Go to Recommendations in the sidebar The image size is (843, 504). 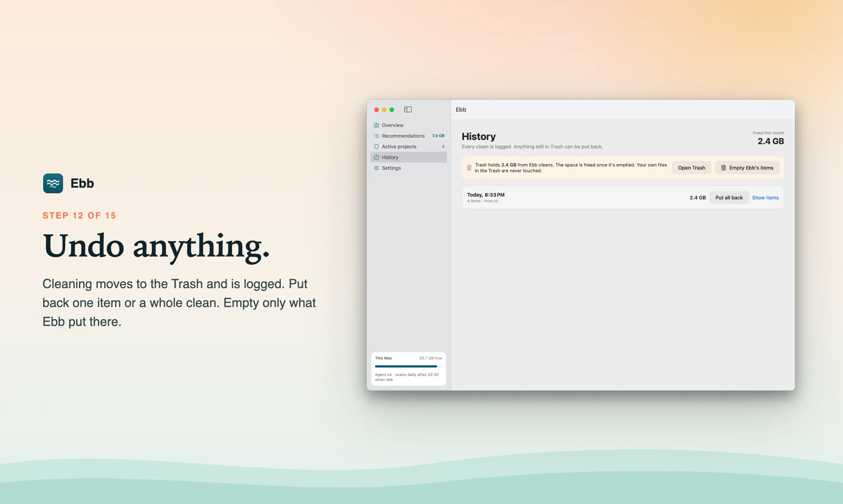408,136
